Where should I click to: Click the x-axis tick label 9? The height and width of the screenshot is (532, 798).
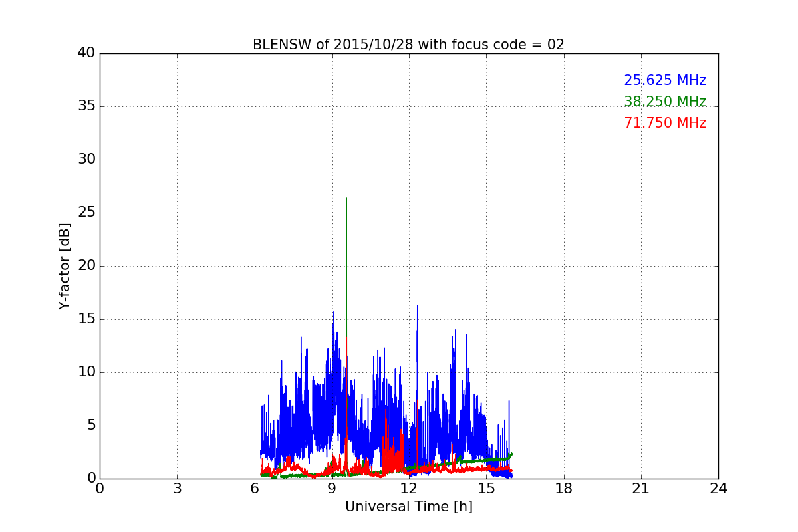(x=331, y=488)
